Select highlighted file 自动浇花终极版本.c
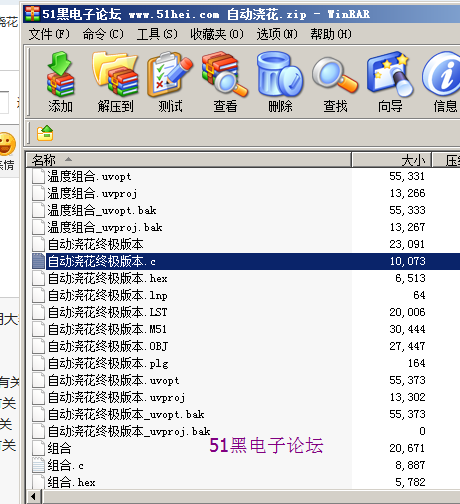 pos(102,261)
